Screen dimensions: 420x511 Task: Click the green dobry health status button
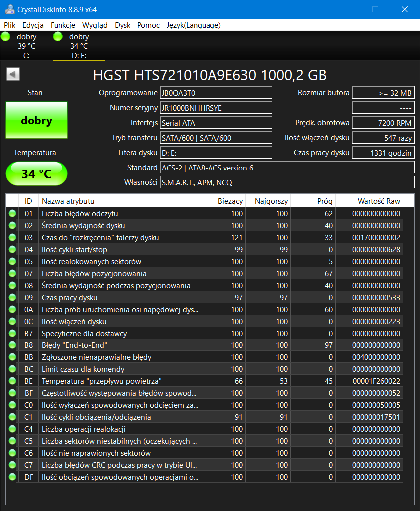[36, 120]
